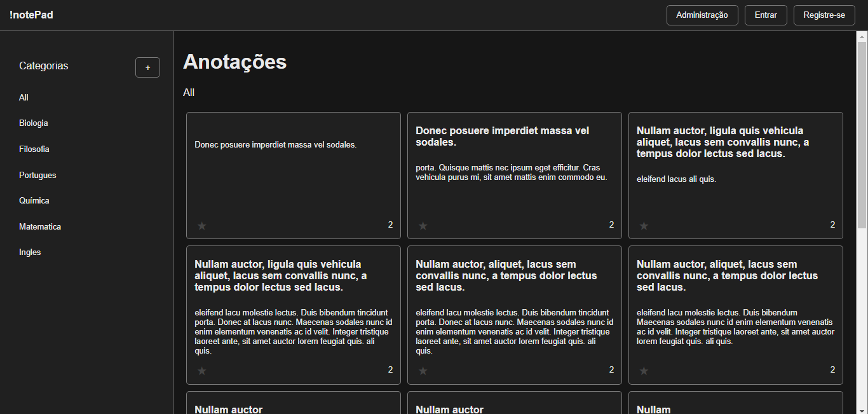Switch to the Ingles category
The height and width of the screenshot is (414, 868).
30,252
